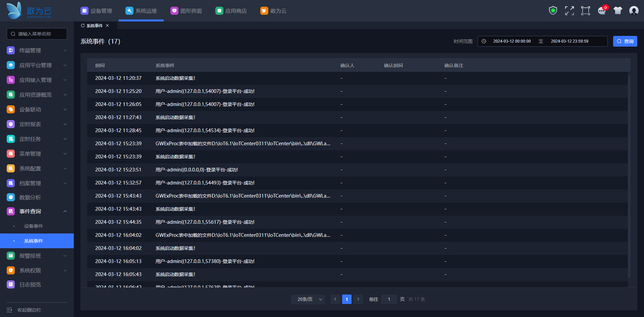Open the theme skin shirt icon
The height and width of the screenshot is (317, 644).
[618, 11]
